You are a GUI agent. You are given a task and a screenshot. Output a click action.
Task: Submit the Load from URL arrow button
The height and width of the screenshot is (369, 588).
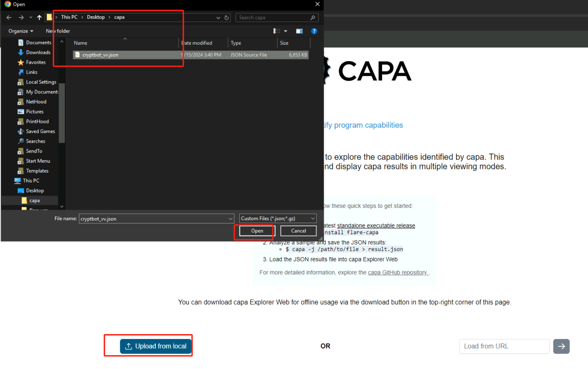point(561,346)
